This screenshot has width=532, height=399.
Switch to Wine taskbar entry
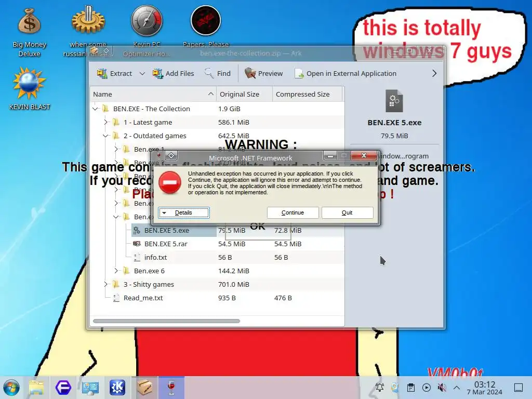171,388
